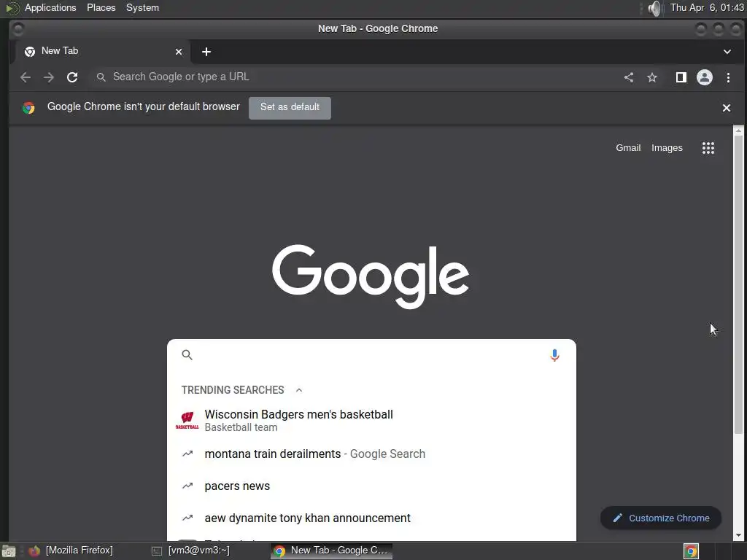Click trending arrow beside pacers news
The height and width of the screenshot is (560, 747).
coord(187,486)
